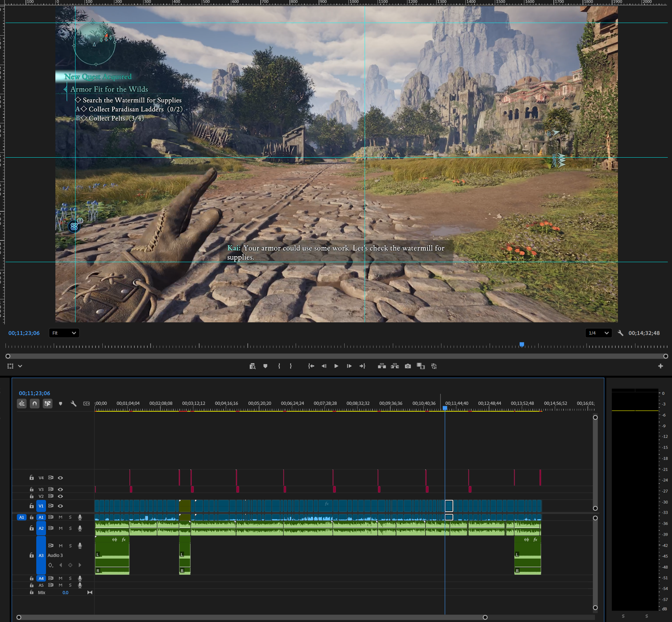Click the Program Monitor current timecode
672x622 pixels.
[24, 333]
